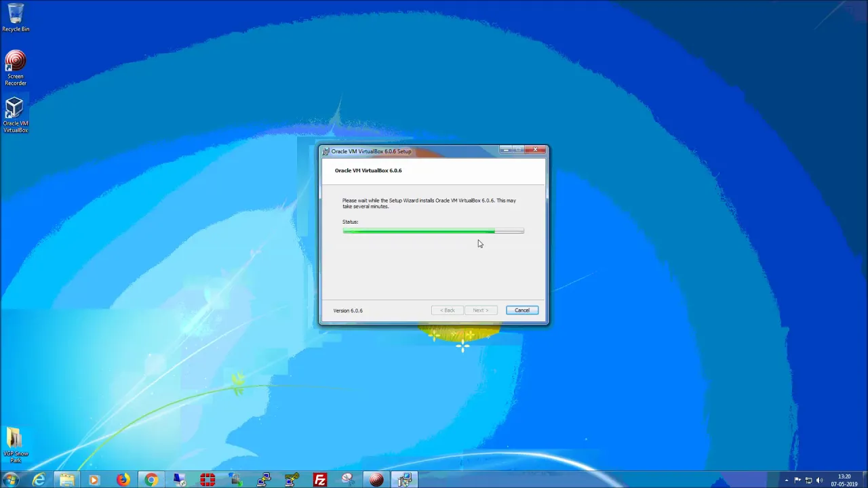Image resolution: width=868 pixels, height=488 pixels.
Task: Launch FileZilla from the taskbar
Action: click(320, 480)
